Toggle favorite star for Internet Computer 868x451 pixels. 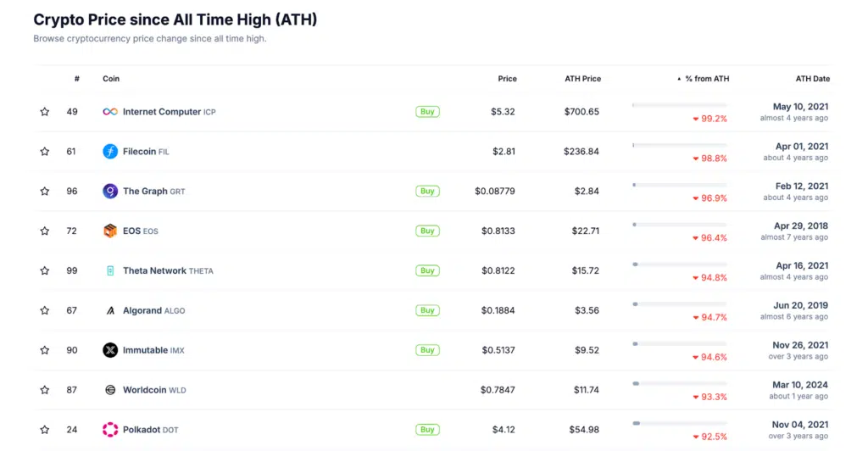click(x=45, y=112)
